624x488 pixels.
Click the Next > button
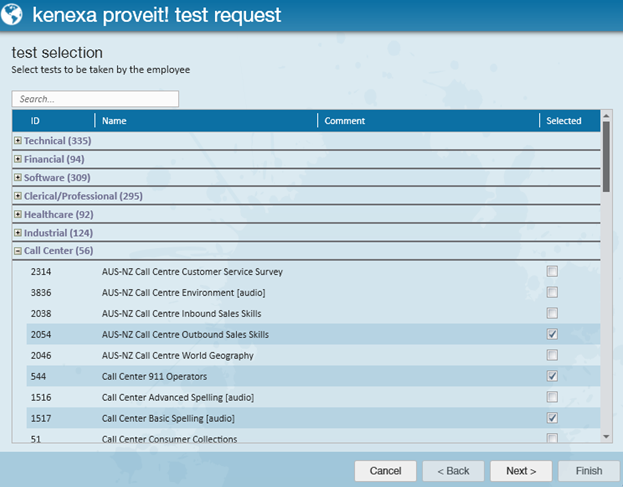pos(521,471)
